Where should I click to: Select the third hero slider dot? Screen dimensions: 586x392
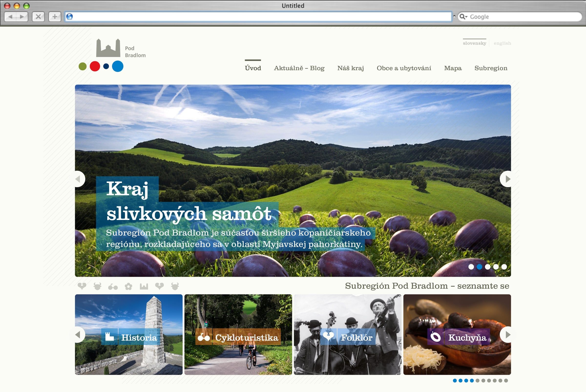coord(488,267)
